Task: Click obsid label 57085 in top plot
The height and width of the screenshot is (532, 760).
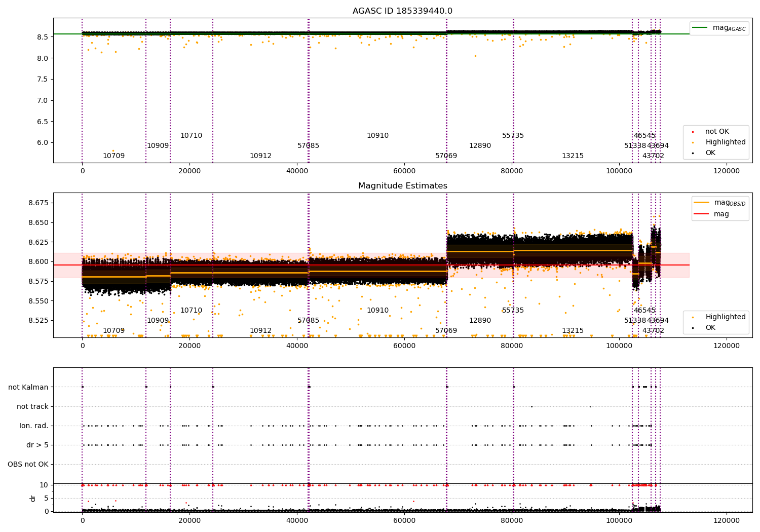Action: (308, 146)
